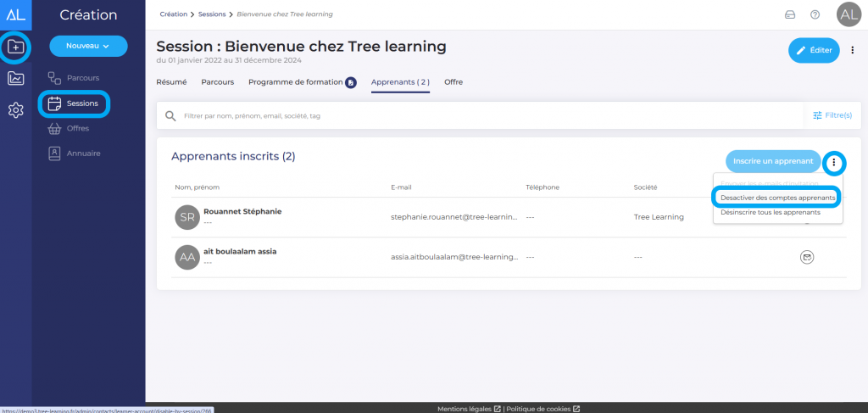Switch to the Résumé tab
This screenshot has width=868, height=413.
click(171, 82)
